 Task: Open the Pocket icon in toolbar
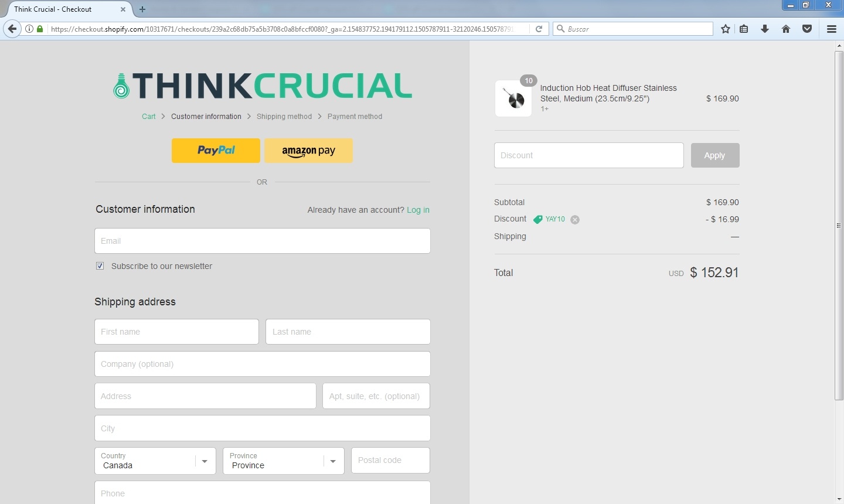point(807,29)
